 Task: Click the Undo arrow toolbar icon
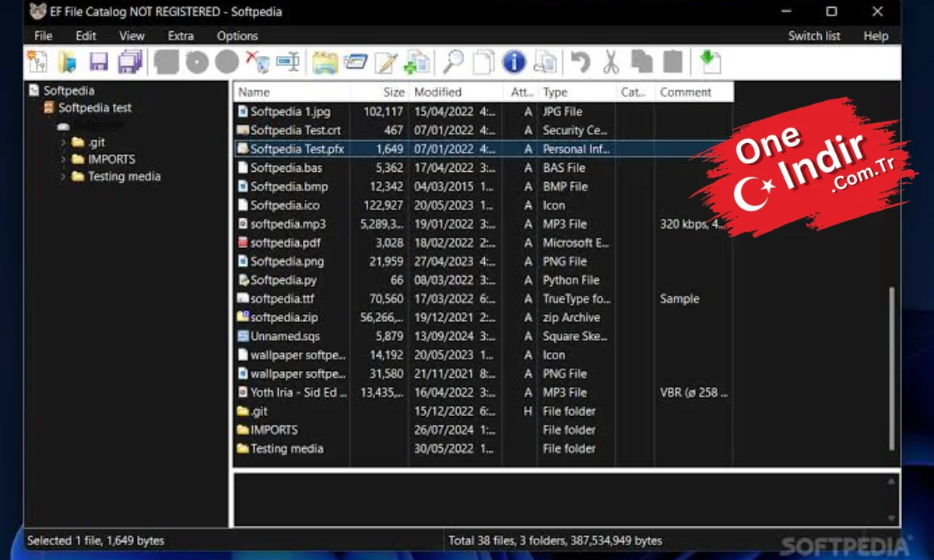pyautogui.click(x=580, y=61)
